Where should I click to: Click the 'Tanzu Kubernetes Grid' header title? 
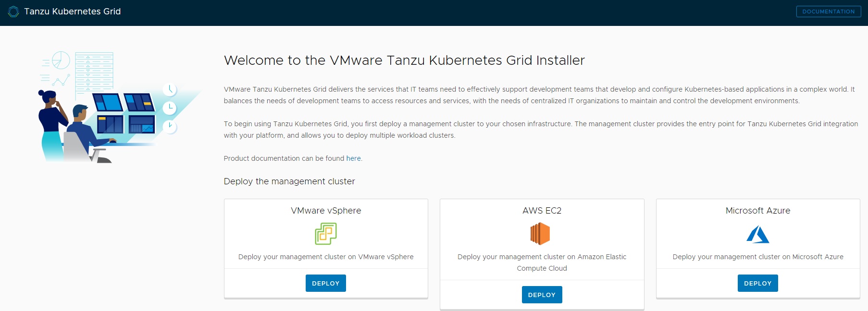(73, 12)
